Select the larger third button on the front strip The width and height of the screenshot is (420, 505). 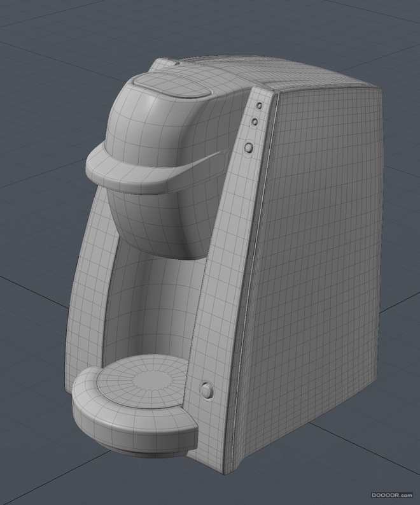(x=248, y=148)
